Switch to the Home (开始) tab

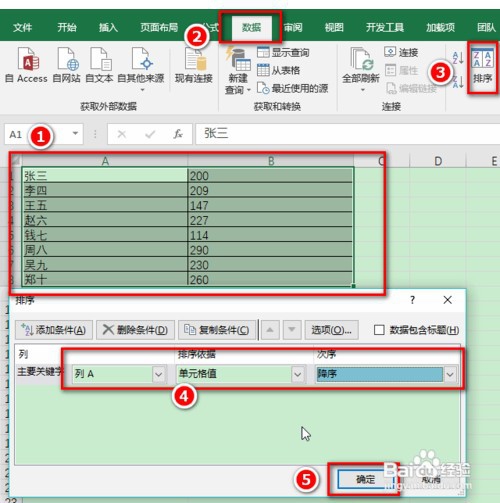pos(67,27)
